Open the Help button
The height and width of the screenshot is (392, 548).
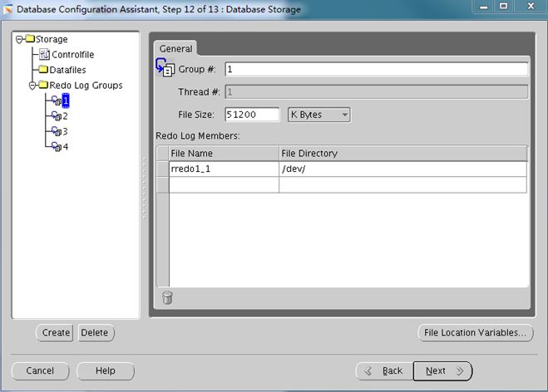[x=106, y=370]
